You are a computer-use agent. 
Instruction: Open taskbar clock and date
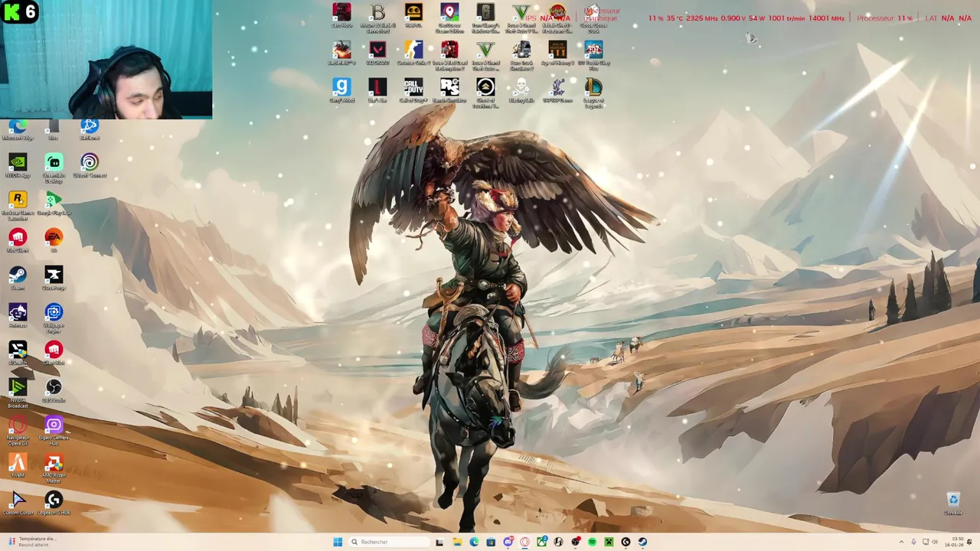click(x=954, y=542)
